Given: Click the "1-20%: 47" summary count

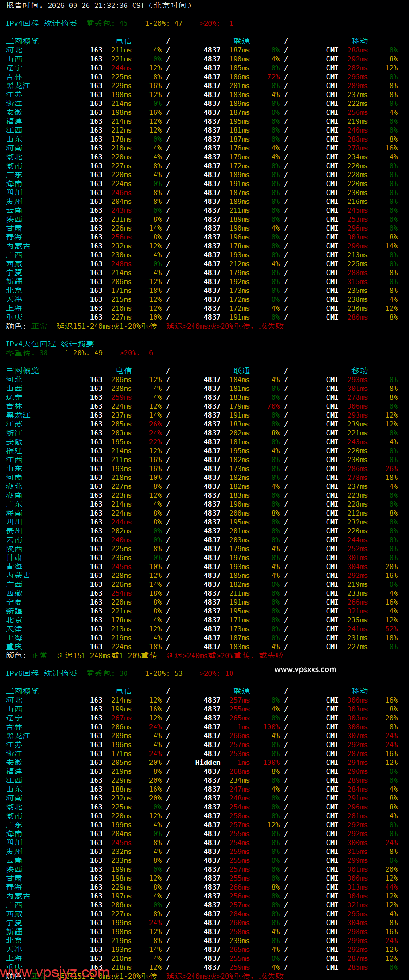Looking at the screenshot, I should [164, 23].
